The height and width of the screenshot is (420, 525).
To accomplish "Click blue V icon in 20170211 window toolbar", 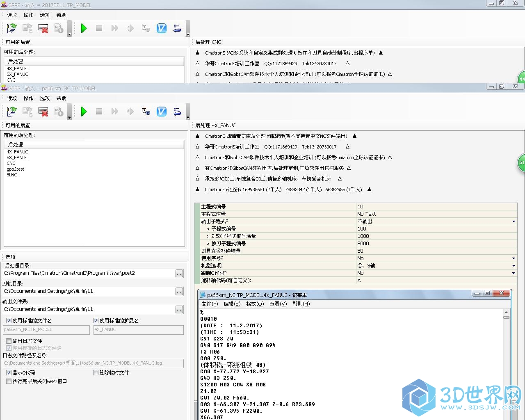I will tap(162, 28).
